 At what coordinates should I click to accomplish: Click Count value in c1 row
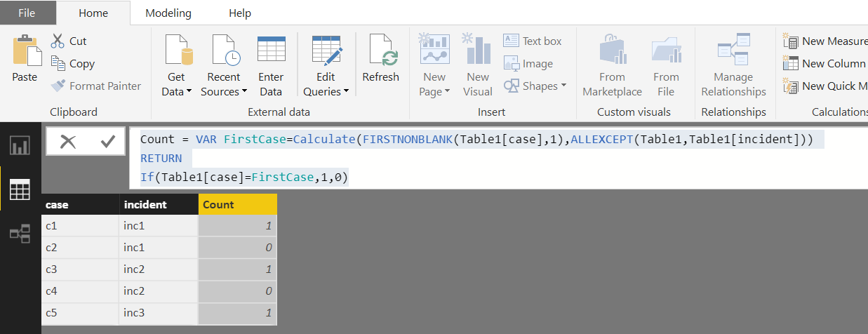(238, 225)
